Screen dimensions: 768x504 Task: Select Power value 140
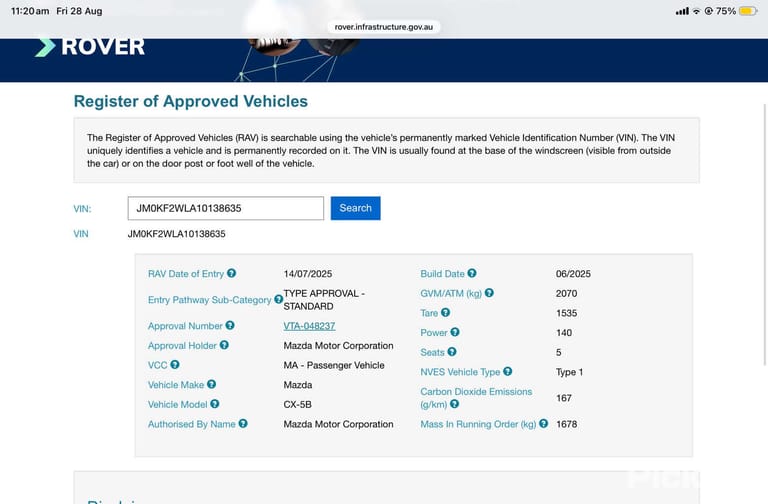[564, 333]
